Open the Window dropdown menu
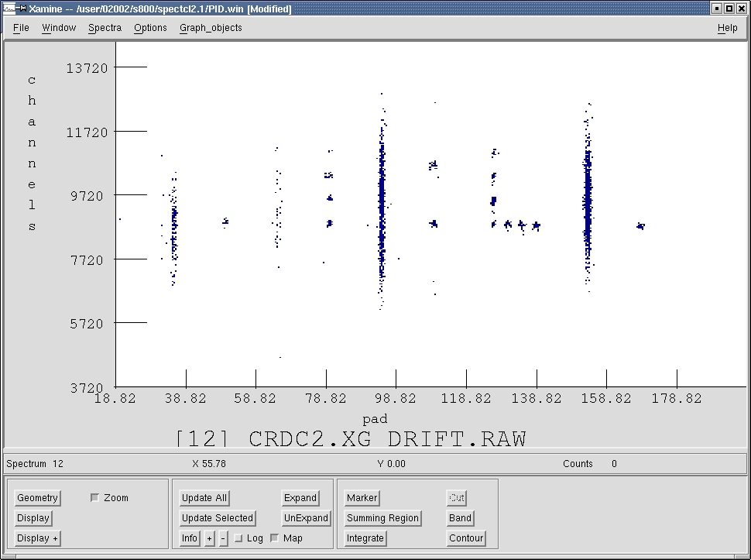 tap(59, 28)
